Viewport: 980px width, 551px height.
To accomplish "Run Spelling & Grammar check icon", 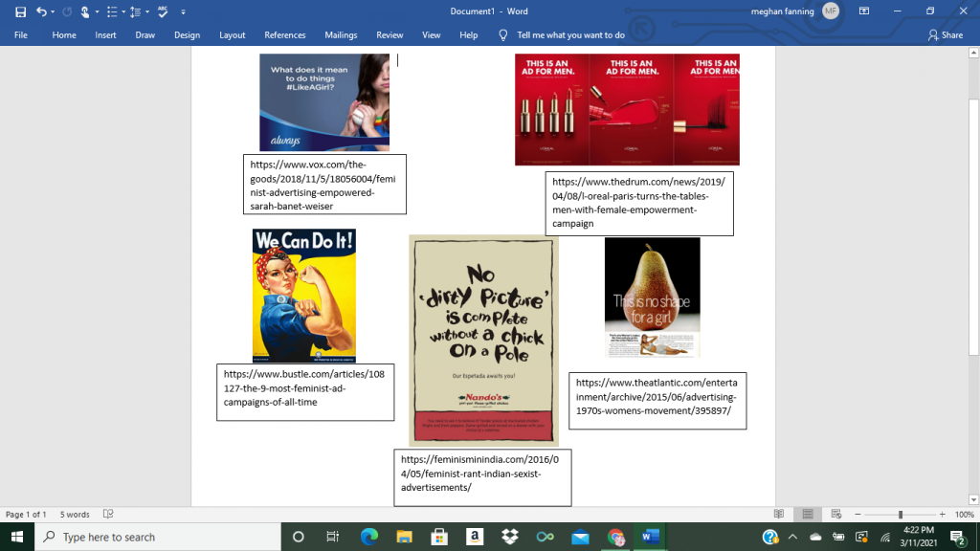I will 163,11.
